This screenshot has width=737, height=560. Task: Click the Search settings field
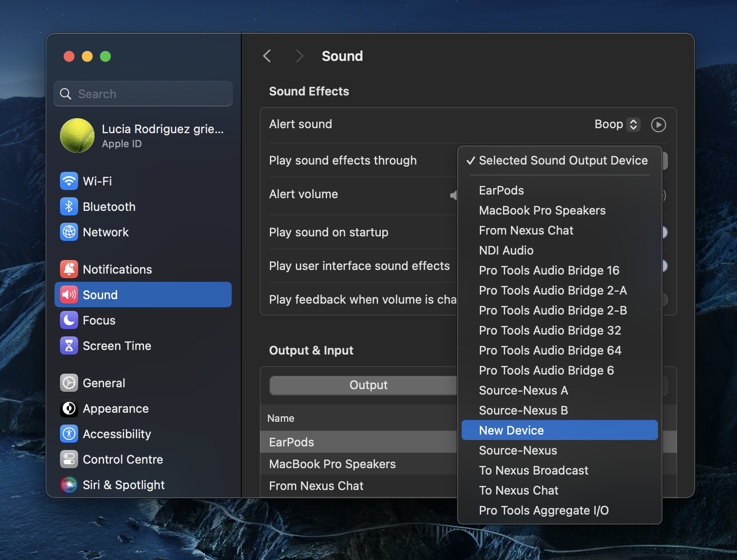point(143,94)
